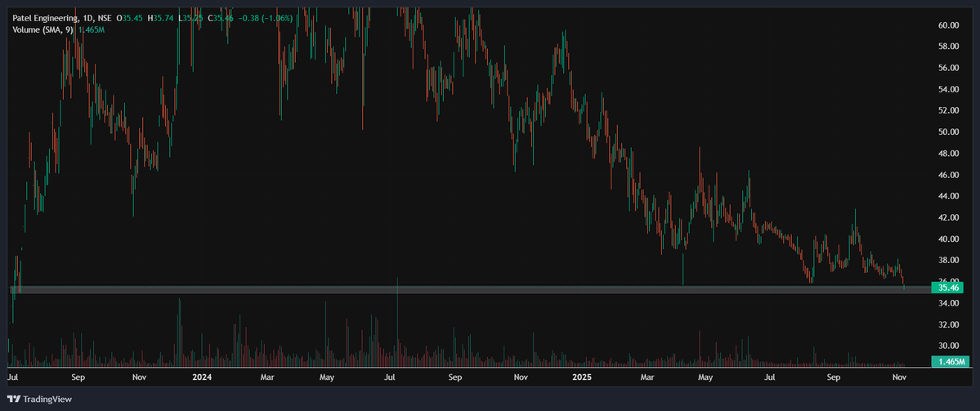Click the close value C35.46 in legend

(221, 19)
